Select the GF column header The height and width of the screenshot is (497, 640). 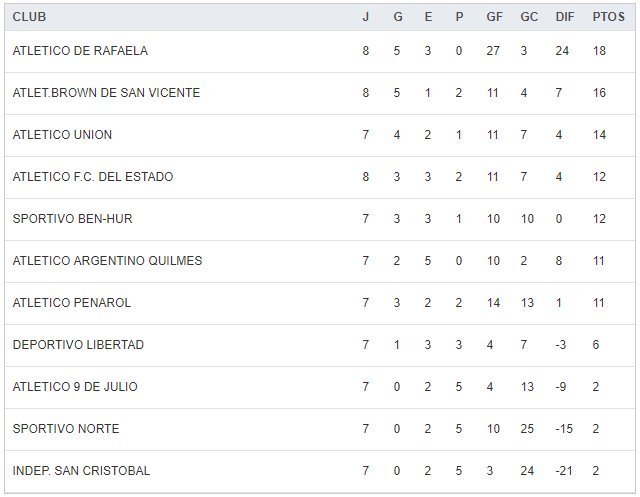click(x=494, y=17)
